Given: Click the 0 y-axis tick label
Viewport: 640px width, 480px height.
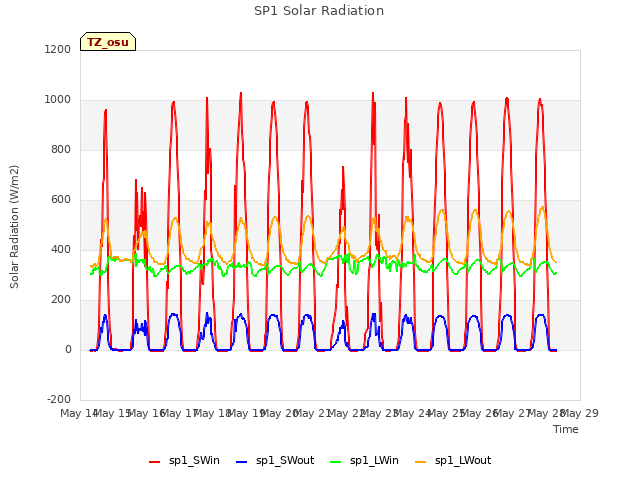Looking at the screenshot, I should pos(68,349).
